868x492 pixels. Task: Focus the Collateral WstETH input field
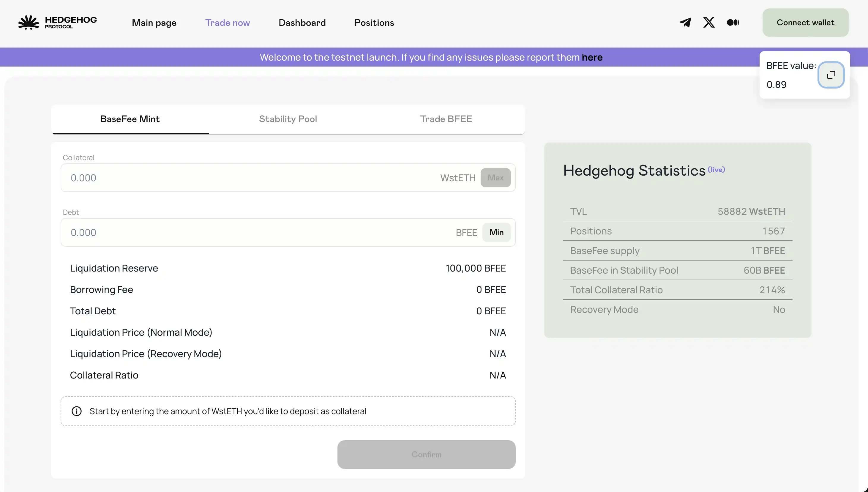pyautogui.click(x=250, y=178)
